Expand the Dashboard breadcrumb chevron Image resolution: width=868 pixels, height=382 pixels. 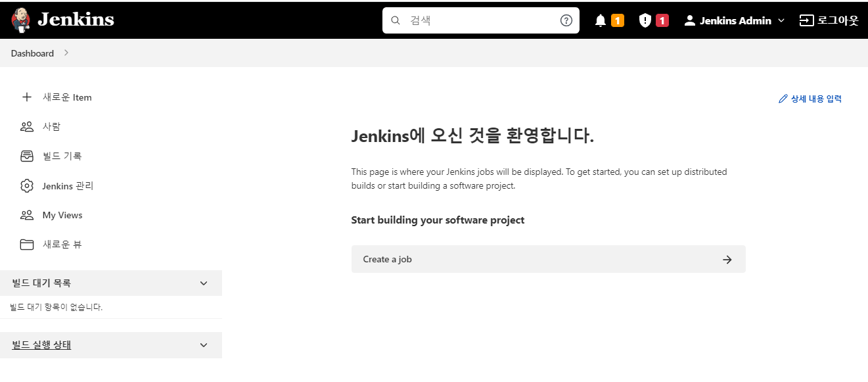[x=66, y=53]
